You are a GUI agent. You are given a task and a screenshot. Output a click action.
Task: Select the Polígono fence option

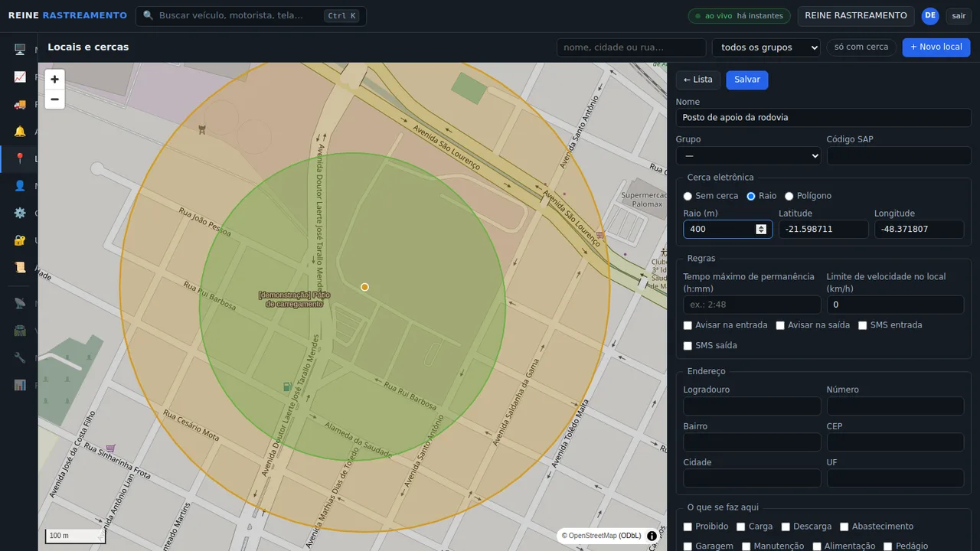tap(789, 197)
